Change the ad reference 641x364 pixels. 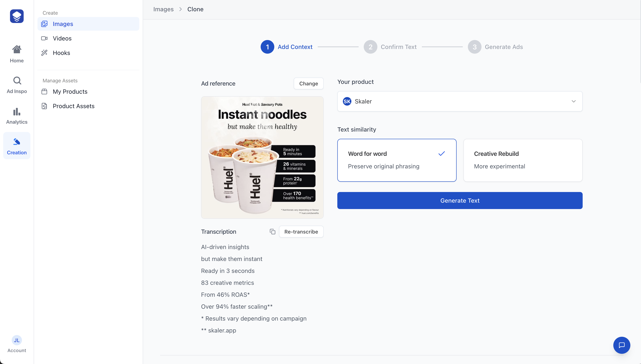[x=308, y=83]
